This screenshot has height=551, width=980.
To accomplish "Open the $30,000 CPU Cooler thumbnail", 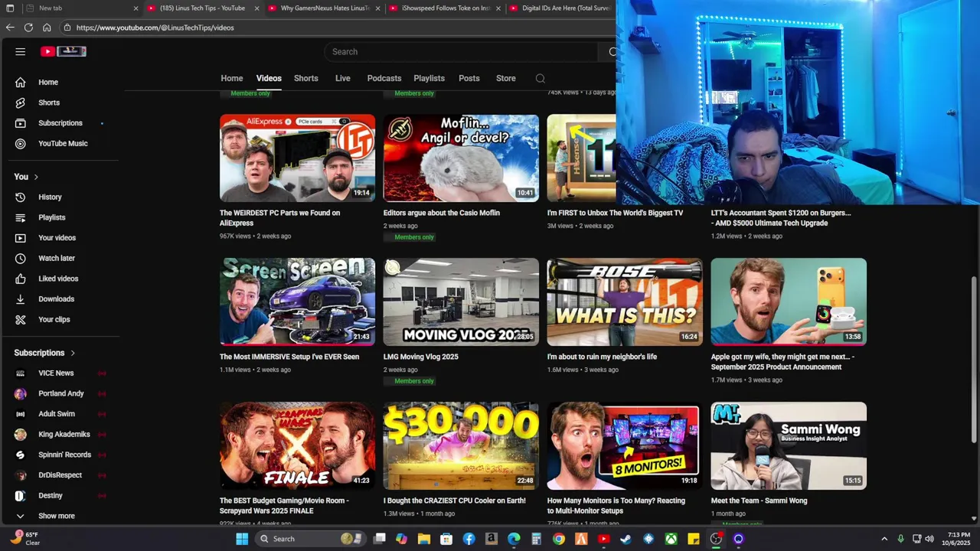I will pos(461,446).
